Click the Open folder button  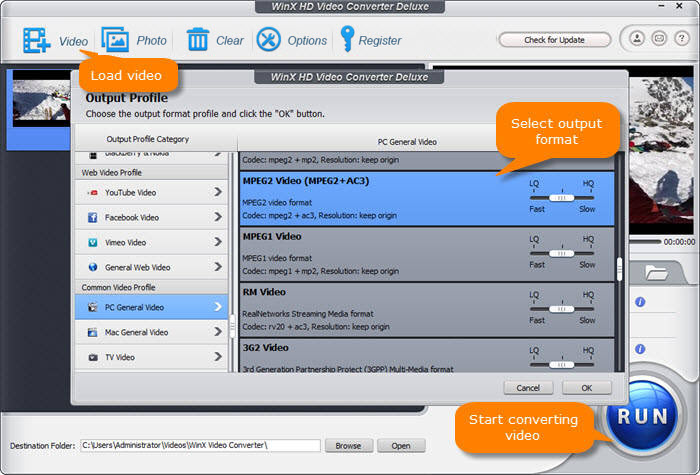(x=401, y=446)
